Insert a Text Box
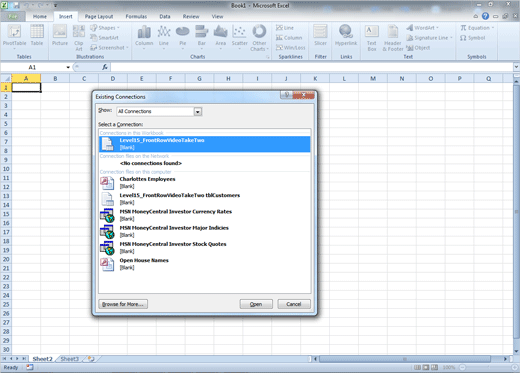Image resolution: width=520 pixels, height=373 pixels. click(x=372, y=37)
